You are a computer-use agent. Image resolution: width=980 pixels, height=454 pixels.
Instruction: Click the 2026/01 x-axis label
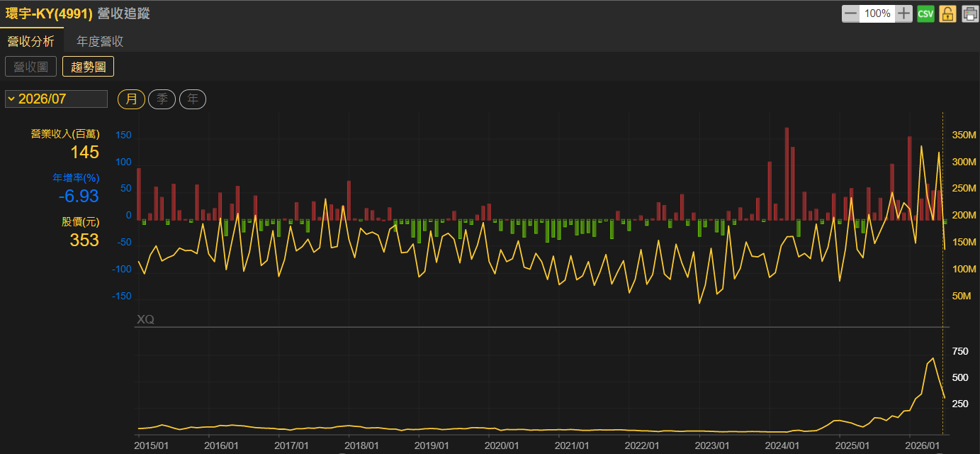click(x=923, y=445)
